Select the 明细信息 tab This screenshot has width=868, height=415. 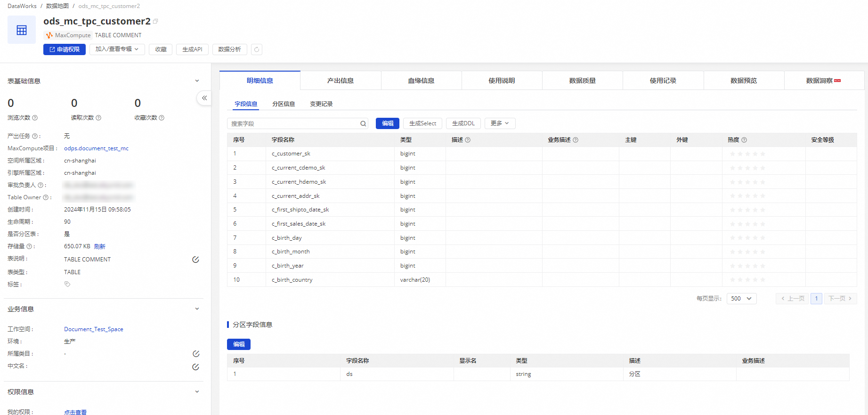(x=260, y=81)
